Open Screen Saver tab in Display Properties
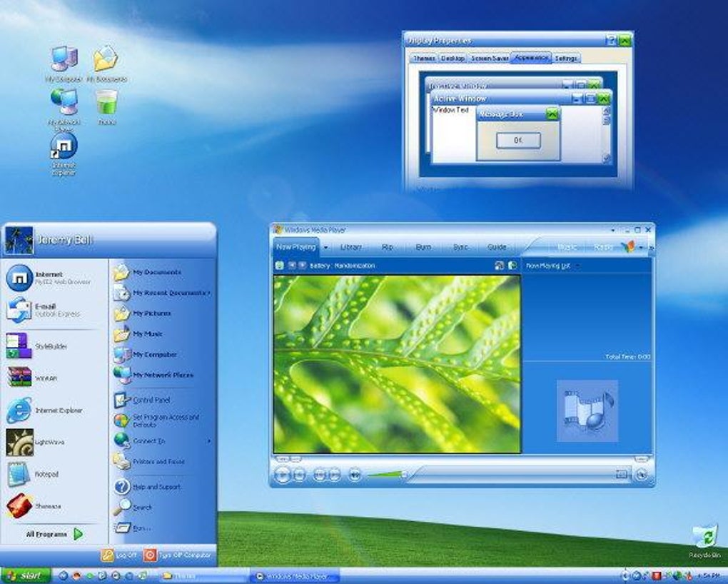The image size is (728, 584). click(490, 59)
